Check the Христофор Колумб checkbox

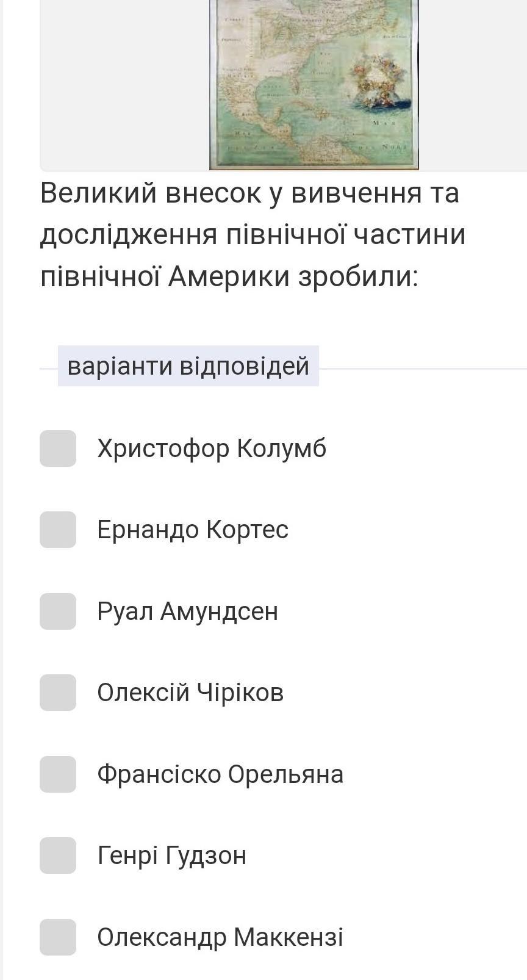click(x=58, y=449)
